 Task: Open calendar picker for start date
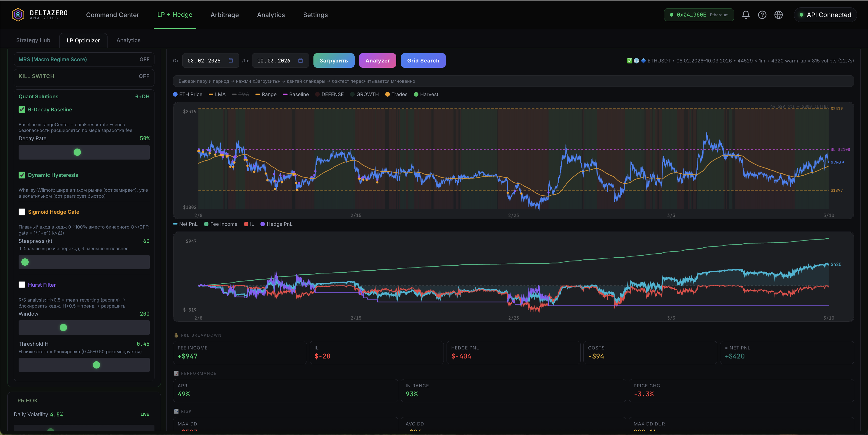[231, 61]
